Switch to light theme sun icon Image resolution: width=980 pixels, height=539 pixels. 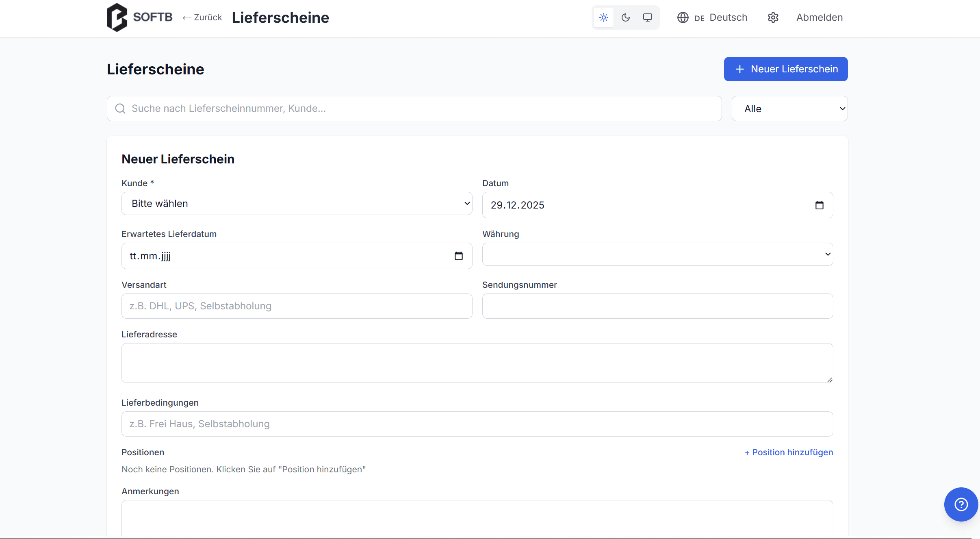click(x=603, y=17)
